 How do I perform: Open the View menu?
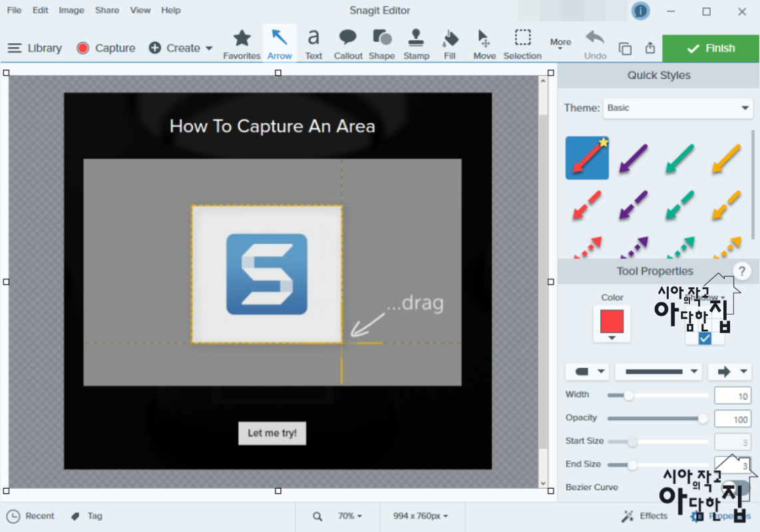[140, 10]
